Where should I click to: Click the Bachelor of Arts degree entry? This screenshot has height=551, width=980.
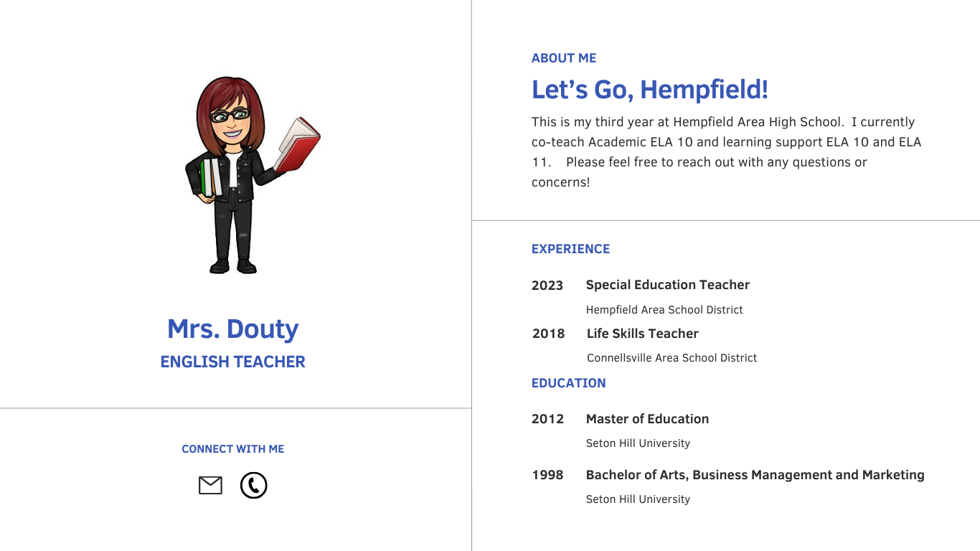pyautogui.click(x=755, y=475)
